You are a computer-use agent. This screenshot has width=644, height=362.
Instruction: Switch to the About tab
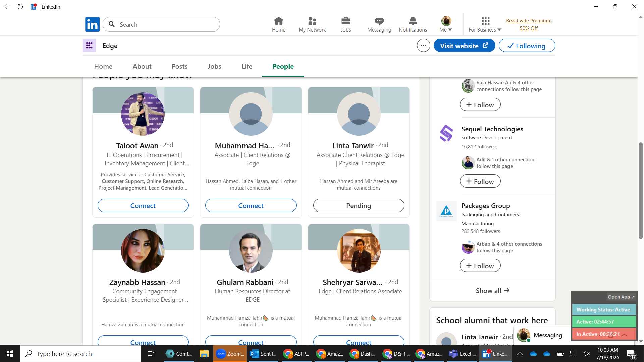coord(142,66)
